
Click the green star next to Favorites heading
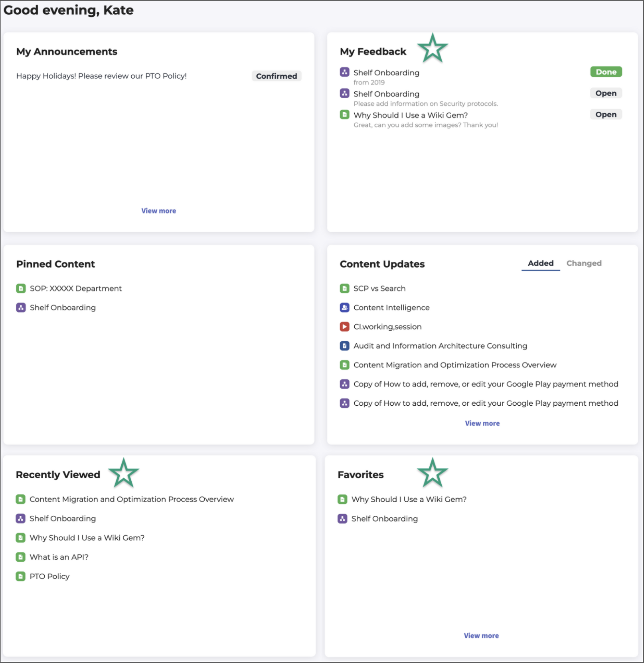[433, 473]
